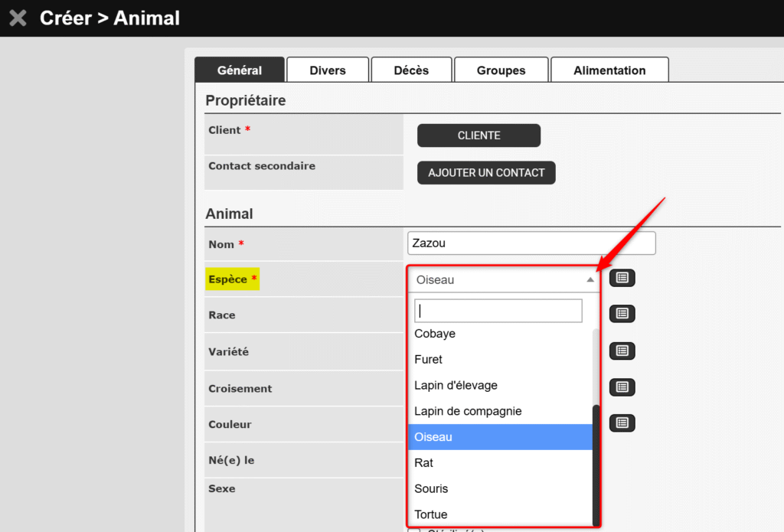Open list icon next to Variété field
Screen dimensions: 784x532
tap(622, 351)
